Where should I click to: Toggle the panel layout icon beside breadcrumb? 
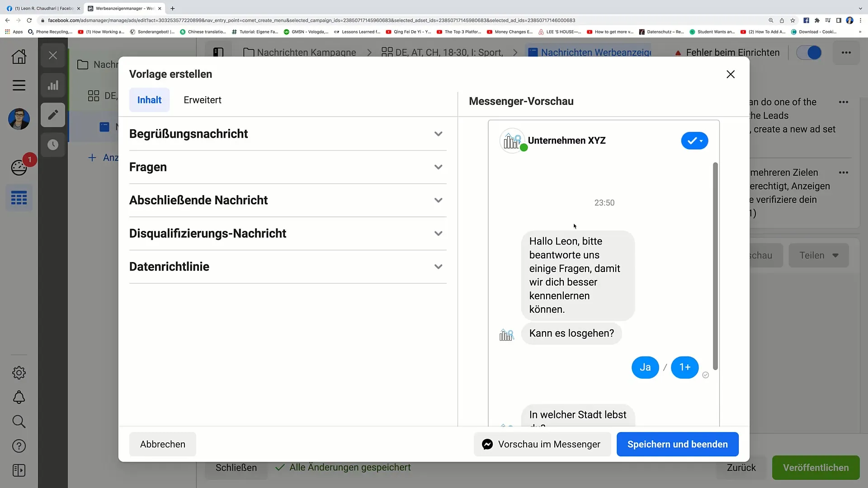click(218, 52)
